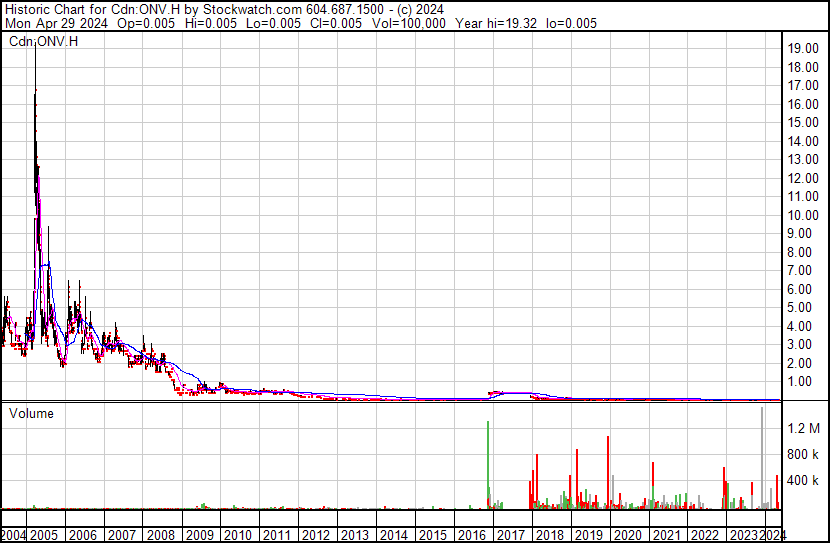The height and width of the screenshot is (543, 830).
Task: Click the 800 k volume axis label
Action: tap(803, 455)
